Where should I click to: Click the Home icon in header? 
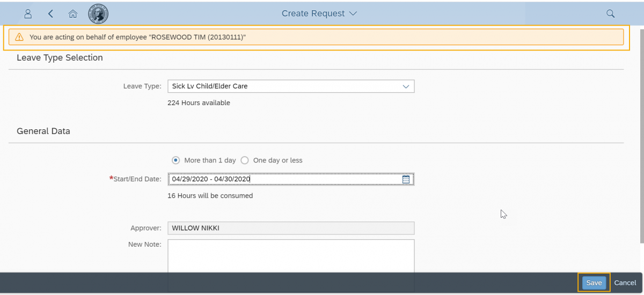pos(73,13)
